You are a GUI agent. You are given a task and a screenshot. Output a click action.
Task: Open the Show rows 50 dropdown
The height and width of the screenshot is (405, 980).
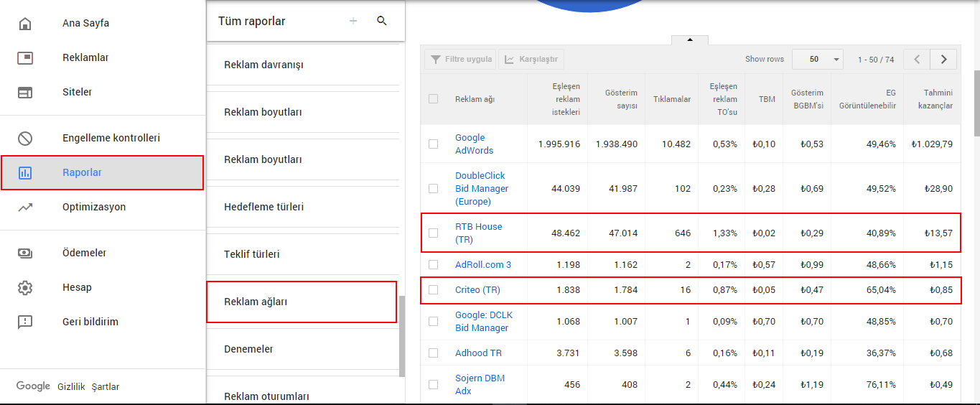pos(818,59)
